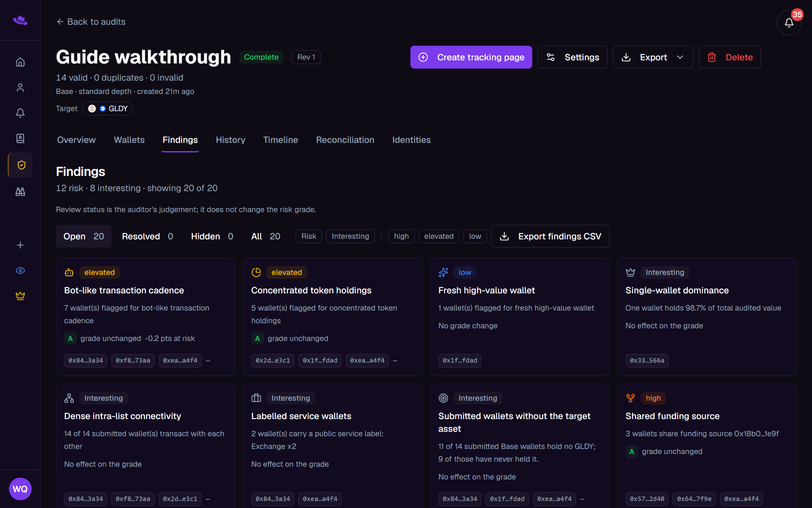Open the binoculars sidebar icon

pos(20,192)
